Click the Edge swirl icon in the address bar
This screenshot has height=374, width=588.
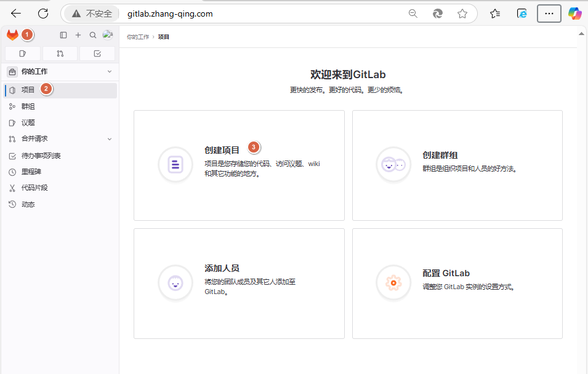click(x=437, y=14)
